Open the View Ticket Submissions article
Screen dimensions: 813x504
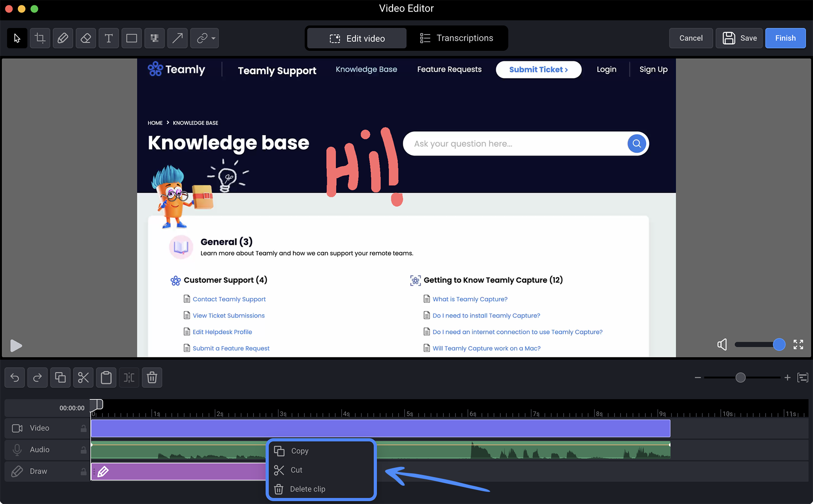[229, 316]
